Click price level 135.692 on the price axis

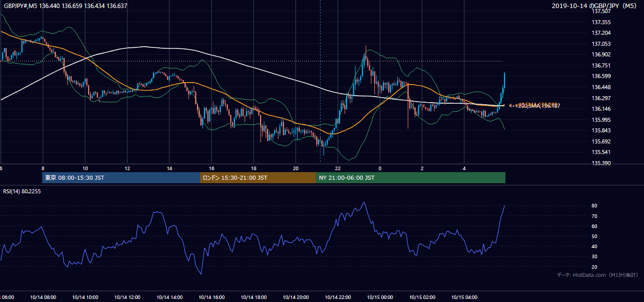(x=602, y=141)
